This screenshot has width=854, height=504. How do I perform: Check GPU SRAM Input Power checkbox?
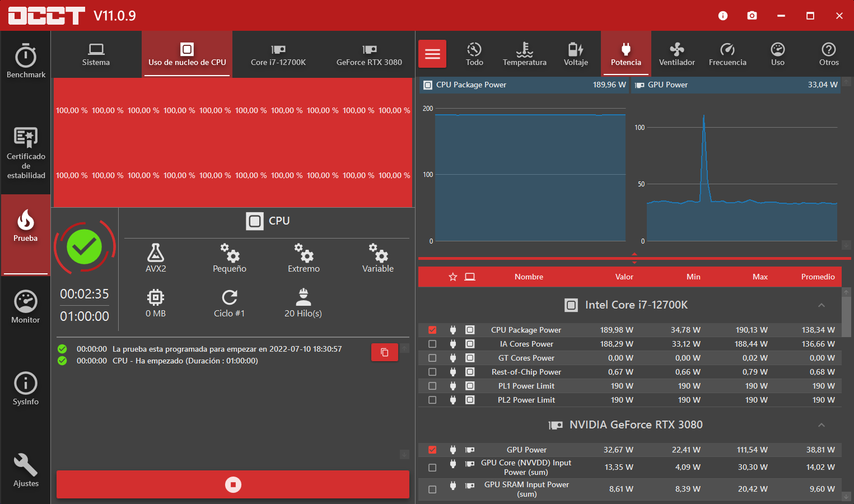(432, 489)
